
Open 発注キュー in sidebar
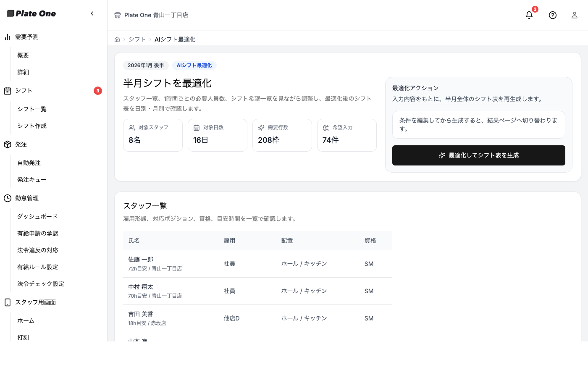32,180
